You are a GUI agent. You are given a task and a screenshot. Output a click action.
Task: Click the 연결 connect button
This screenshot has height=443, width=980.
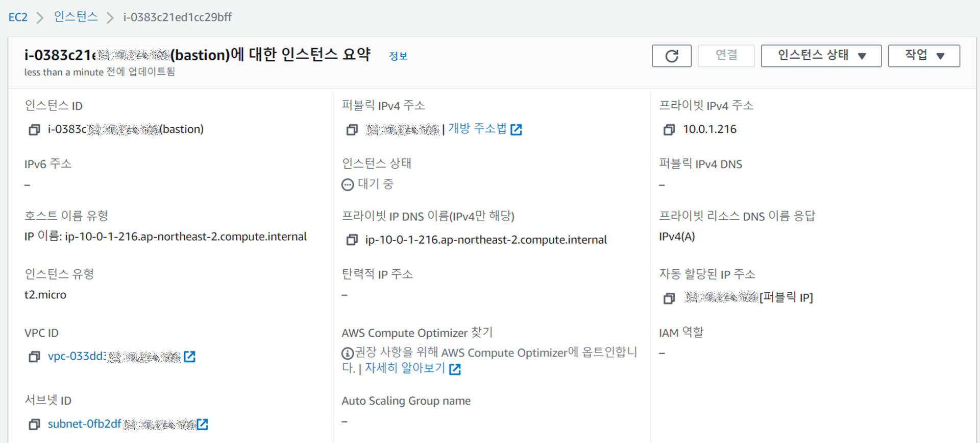pos(726,56)
